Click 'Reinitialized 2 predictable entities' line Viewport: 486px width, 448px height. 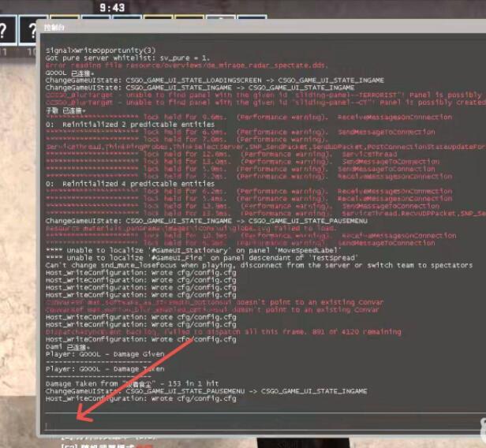click(118, 124)
